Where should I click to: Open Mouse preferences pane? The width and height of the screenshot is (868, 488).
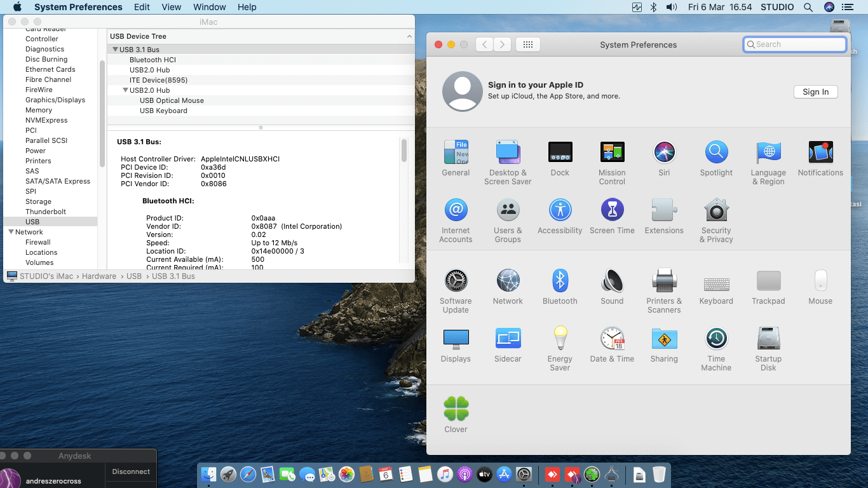(820, 280)
